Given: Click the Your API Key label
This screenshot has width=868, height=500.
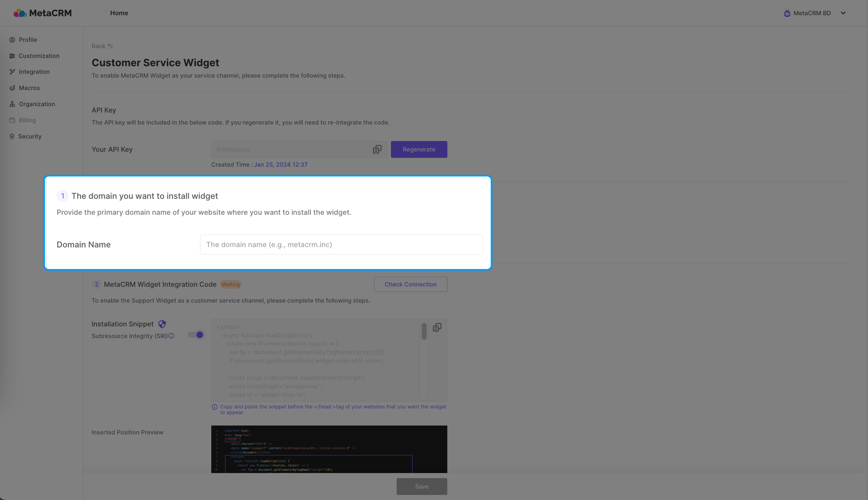Looking at the screenshot, I should click(112, 149).
